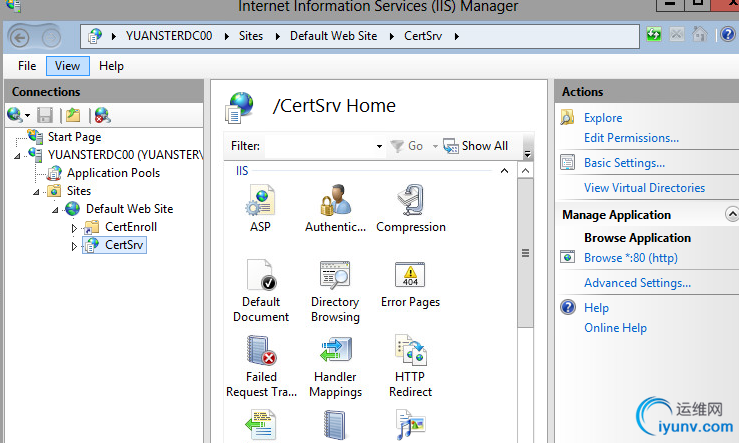This screenshot has height=443, width=739.
Task: Click the Delete Connection icon
Action: click(102, 115)
